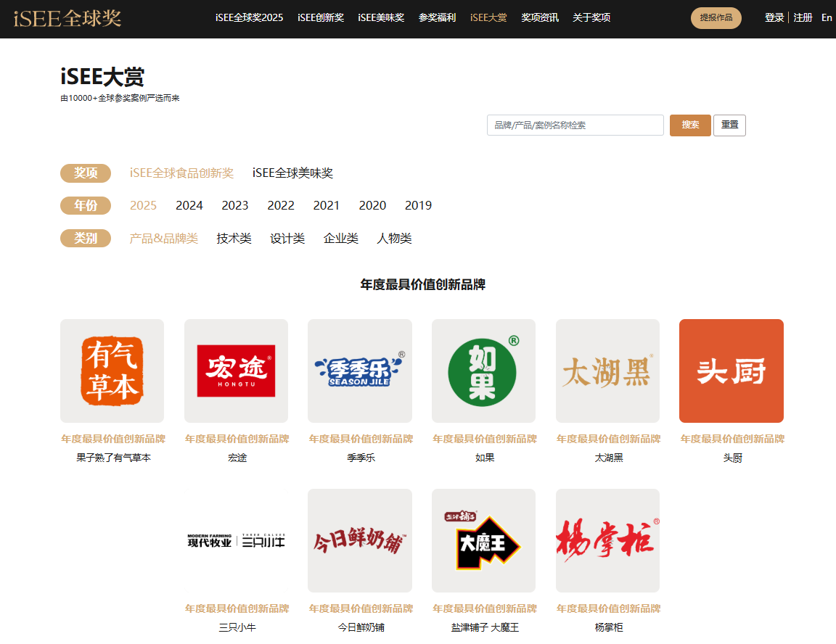Filter by year 2022
Screen dimensions: 836x644
(281, 206)
